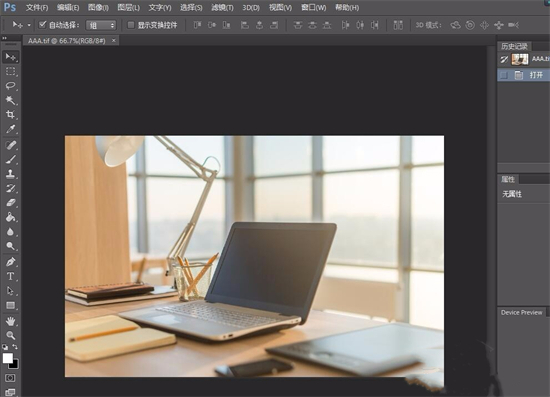
Task: Select the Lasso tool
Action: pyautogui.click(x=11, y=86)
